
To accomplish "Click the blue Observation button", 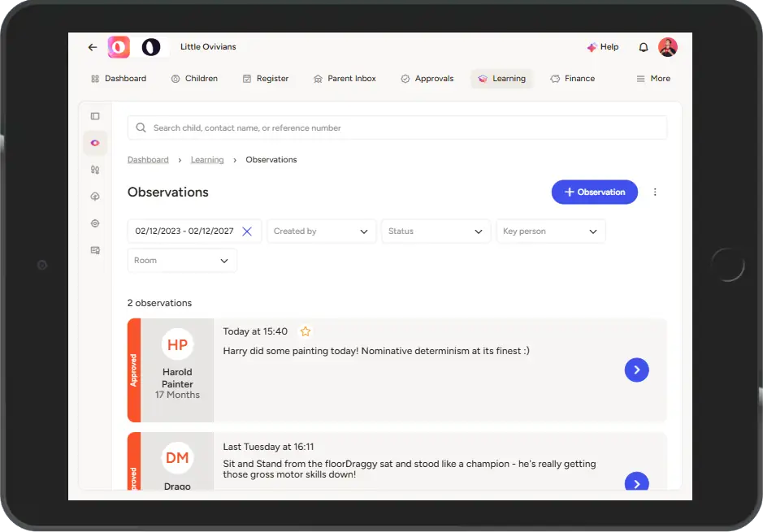I will (594, 192).
